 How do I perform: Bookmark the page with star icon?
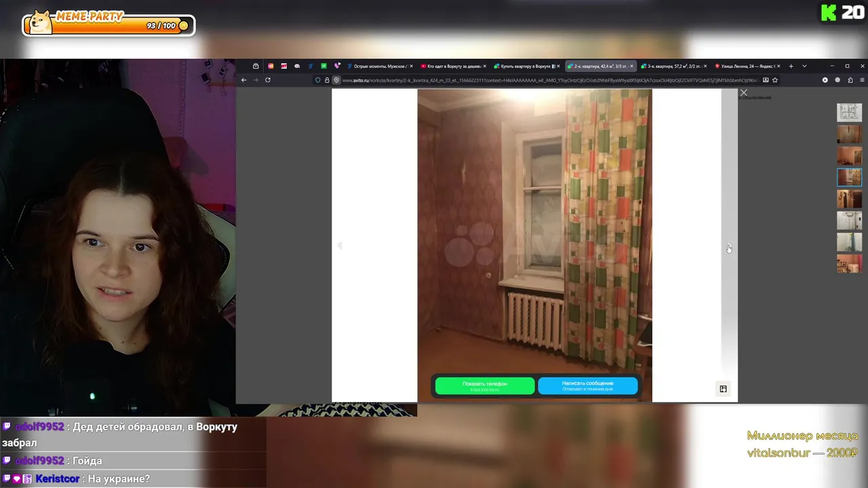click(775, 80)
